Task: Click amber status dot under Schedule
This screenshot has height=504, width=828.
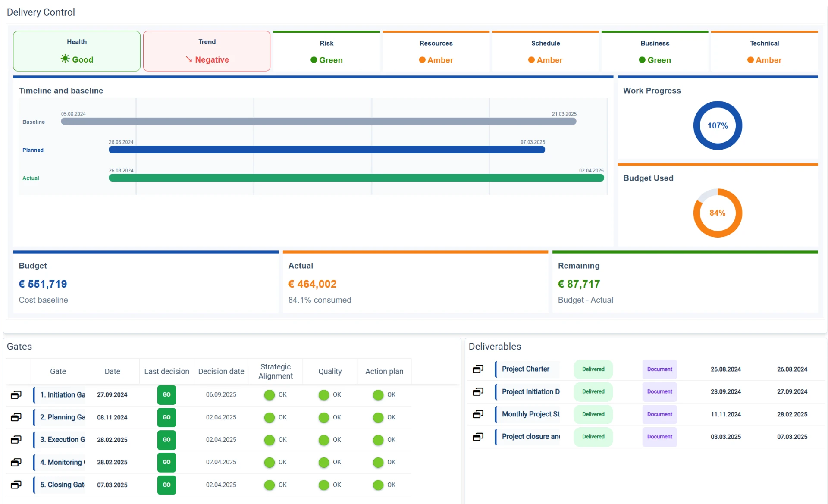Action: [531, 60]
